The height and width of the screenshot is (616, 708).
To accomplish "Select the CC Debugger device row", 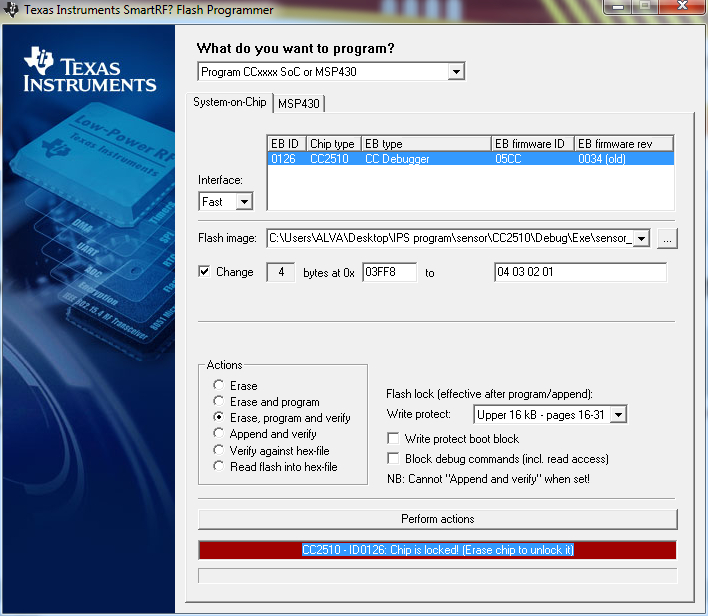I will 470,159.
